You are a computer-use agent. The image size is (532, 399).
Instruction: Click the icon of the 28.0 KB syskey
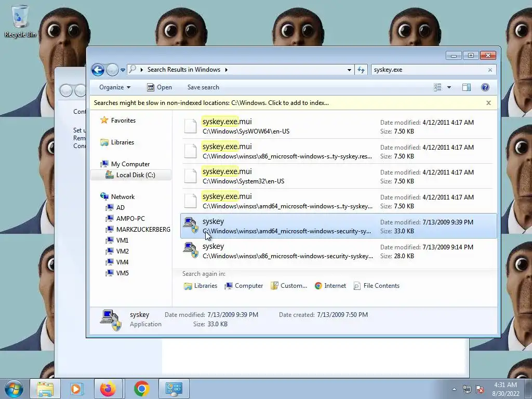coord(190,250)
